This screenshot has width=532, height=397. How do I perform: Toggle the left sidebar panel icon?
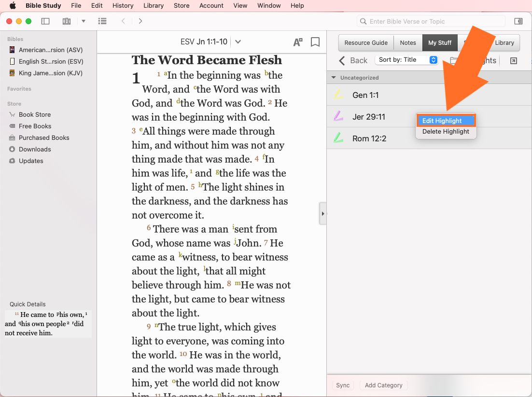(x=45, y=21)
